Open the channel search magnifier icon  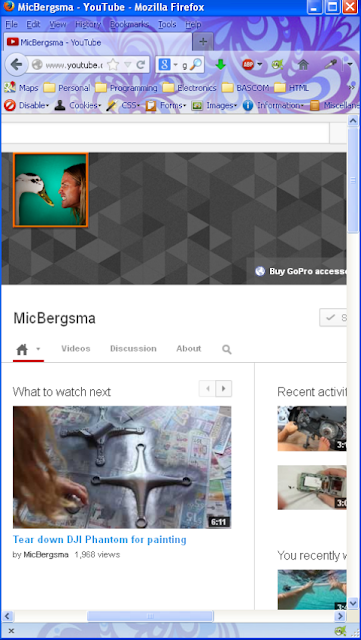click(227, 349)
